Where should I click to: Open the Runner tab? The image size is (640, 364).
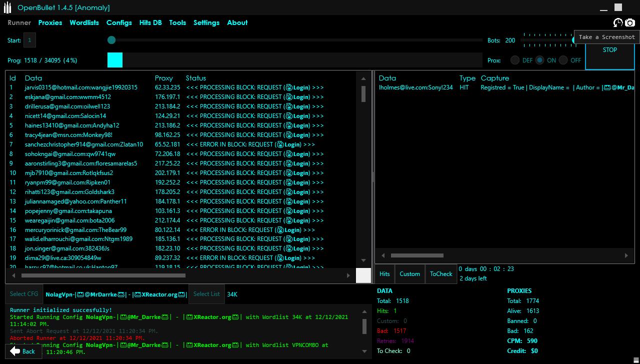pyautogui.click(x=19, y=22)
